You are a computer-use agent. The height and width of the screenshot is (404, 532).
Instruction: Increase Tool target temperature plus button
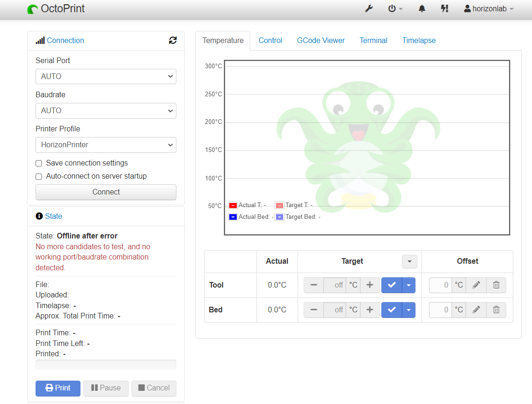(x=370, y=285)
